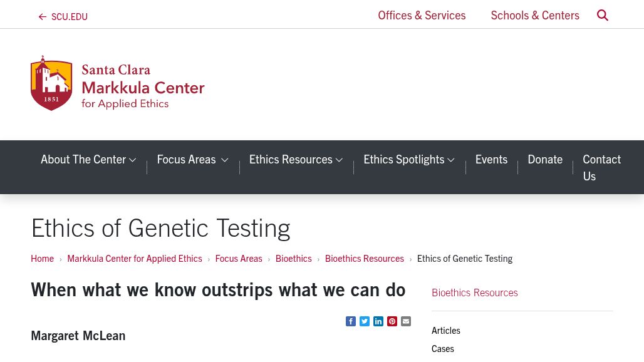Open Schools & Centers link
The height and width of the screenshot is (362, 644).
point(535,16)
